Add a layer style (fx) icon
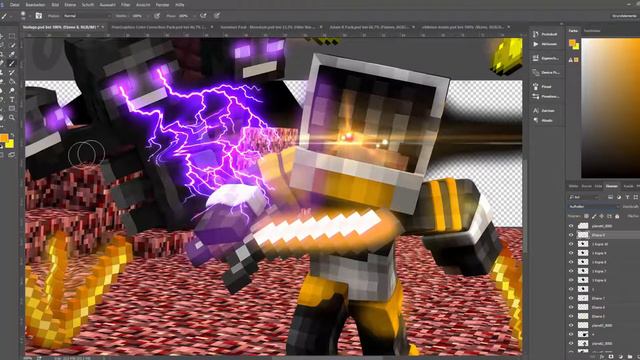Screen dimensions: 640x360 click(x=602, y=357)
